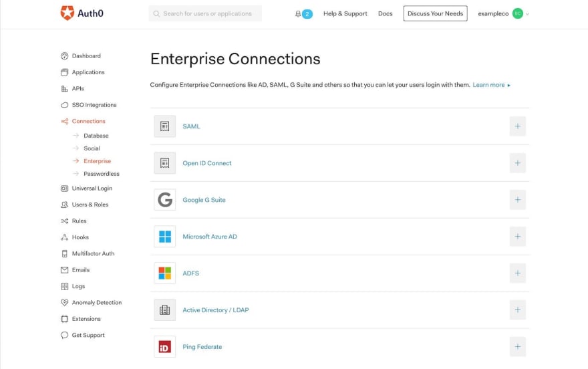The image size is (588, 369).
Task: Click the Auth0 shield logo
Action: [67, 13]
